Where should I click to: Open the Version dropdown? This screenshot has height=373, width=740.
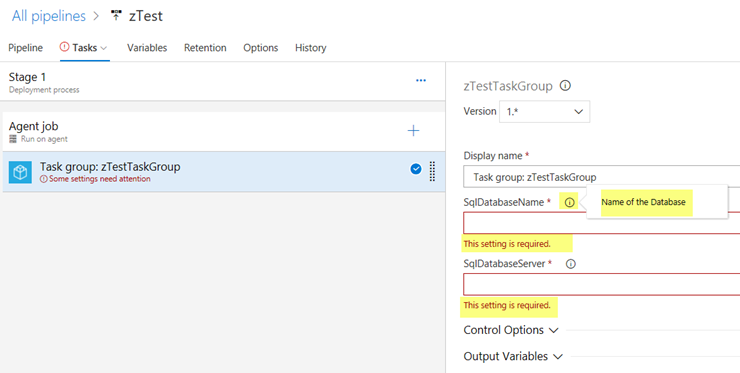pos(544,112)
